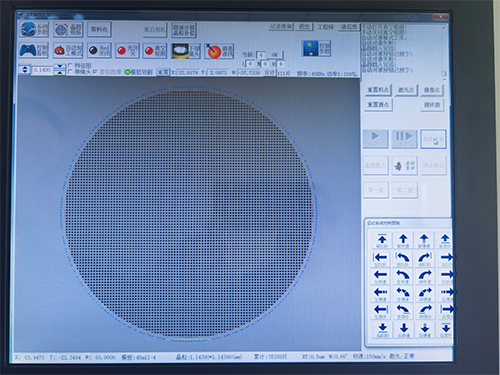This screenshot has width=500, height=375.
Task: Click the 0.1400 value input field
Action: (x=42, y=70)
